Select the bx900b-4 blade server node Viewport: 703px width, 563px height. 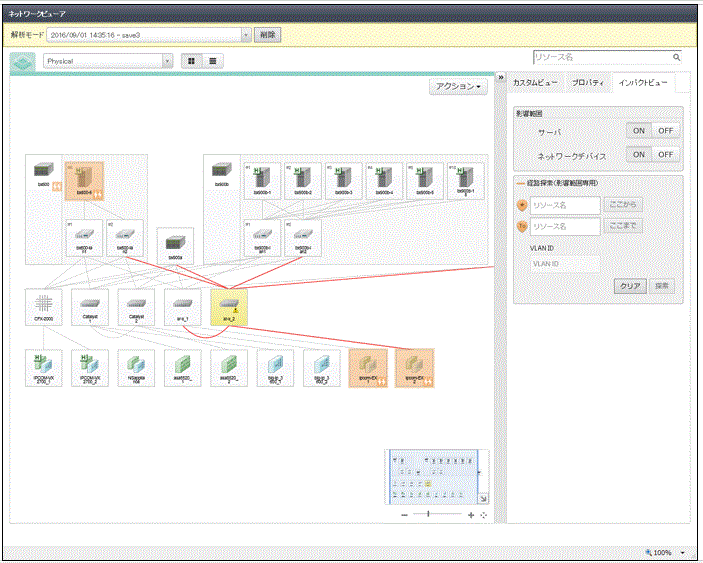384,181
